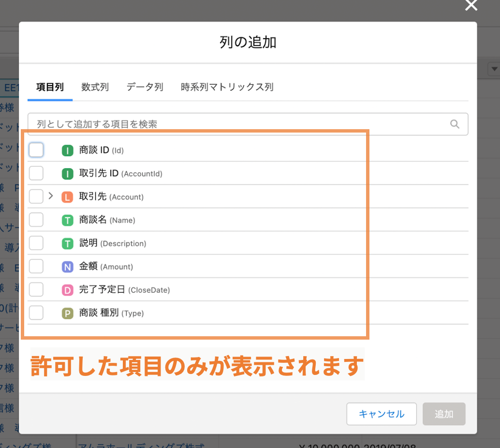
Task: Check the 取引先 ID (AccountId) checkbox
Action: click(36, 173)
